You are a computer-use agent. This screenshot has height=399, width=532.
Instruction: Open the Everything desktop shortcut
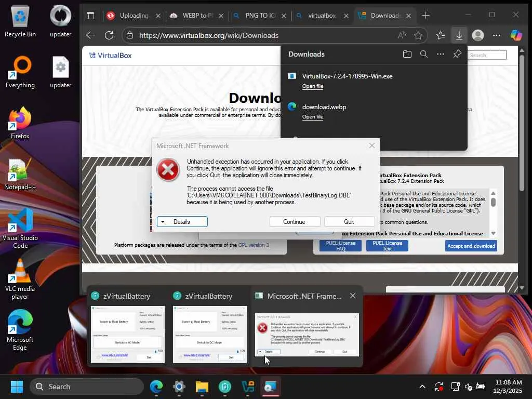(x=20, y=72)
